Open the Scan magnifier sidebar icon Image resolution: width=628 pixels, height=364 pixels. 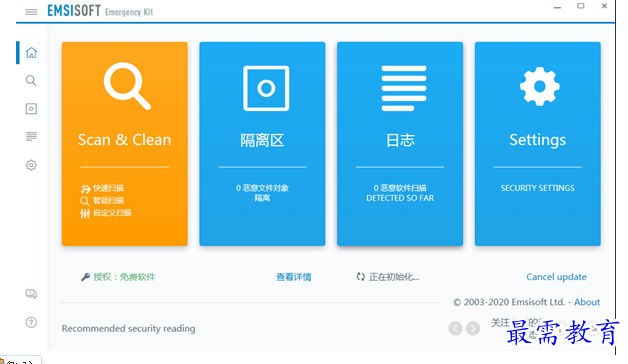point(31,80)
